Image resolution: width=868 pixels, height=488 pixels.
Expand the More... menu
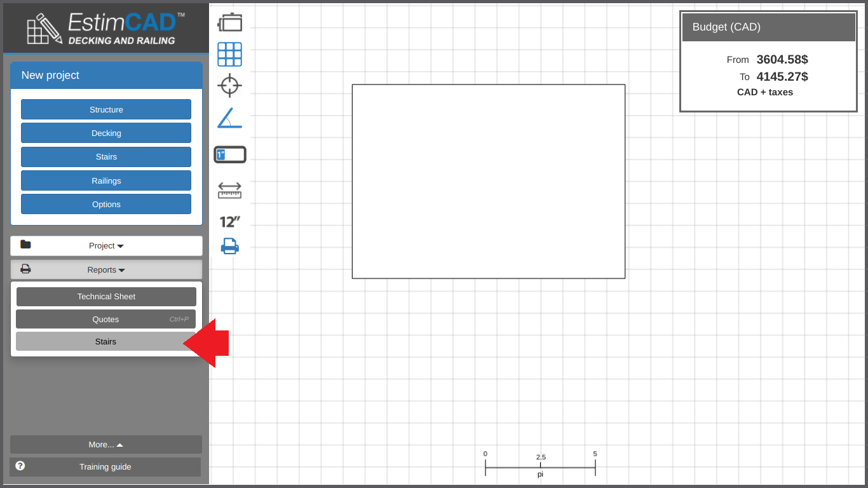pyautogui.click(x=105, y=445)
